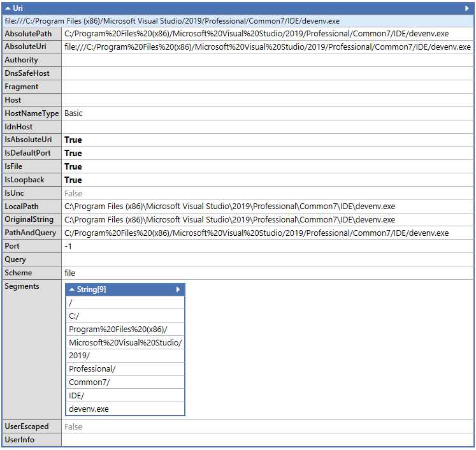Click the IsUnc property label

[x=14, y=193]
